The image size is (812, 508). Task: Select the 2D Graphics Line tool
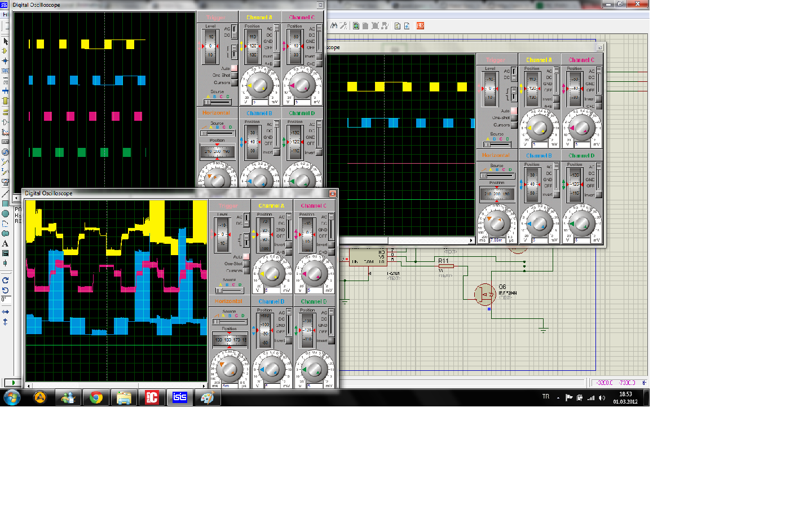[x=5, y=194]
